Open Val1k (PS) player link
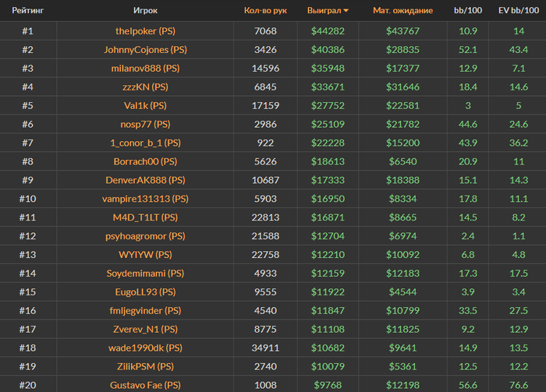Screen dimensions: 546x392 (x=145, y=105)
